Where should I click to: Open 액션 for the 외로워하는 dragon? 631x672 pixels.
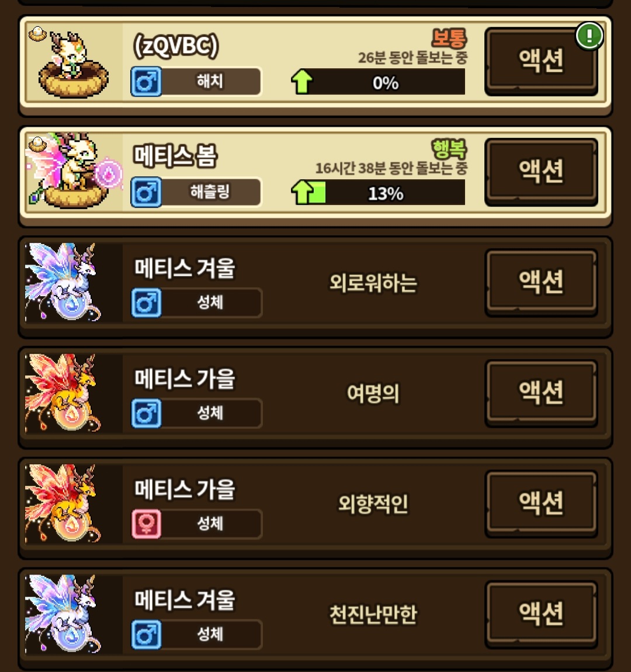(x=541, y=283)
